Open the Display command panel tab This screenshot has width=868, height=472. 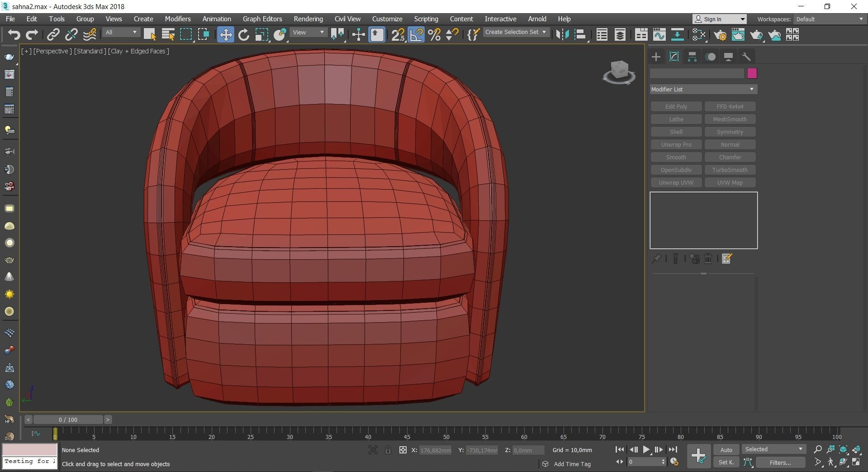point(728,57)
